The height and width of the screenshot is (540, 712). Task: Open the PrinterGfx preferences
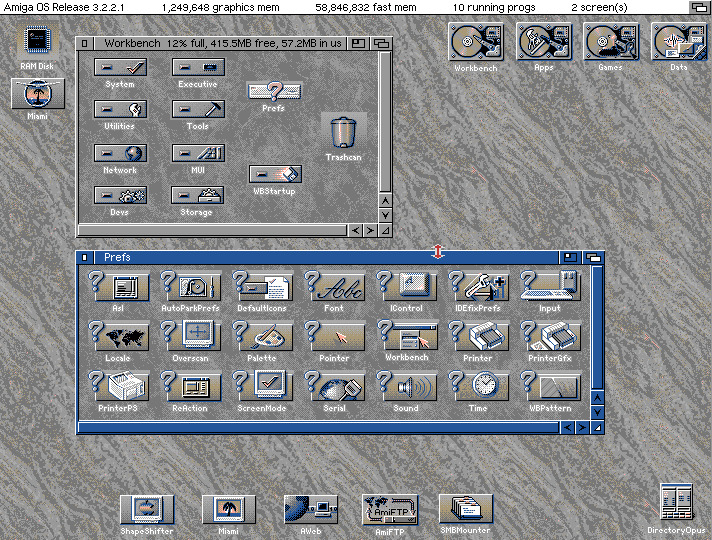tap(550, 336)
